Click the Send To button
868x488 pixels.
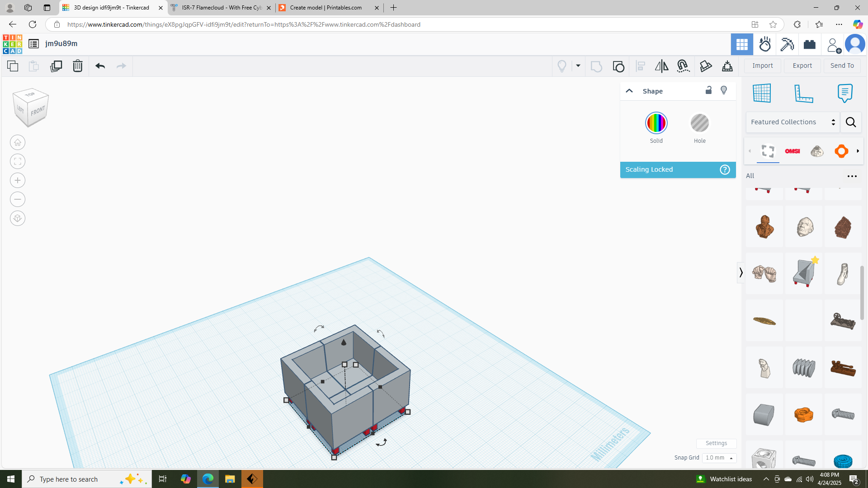842,66
